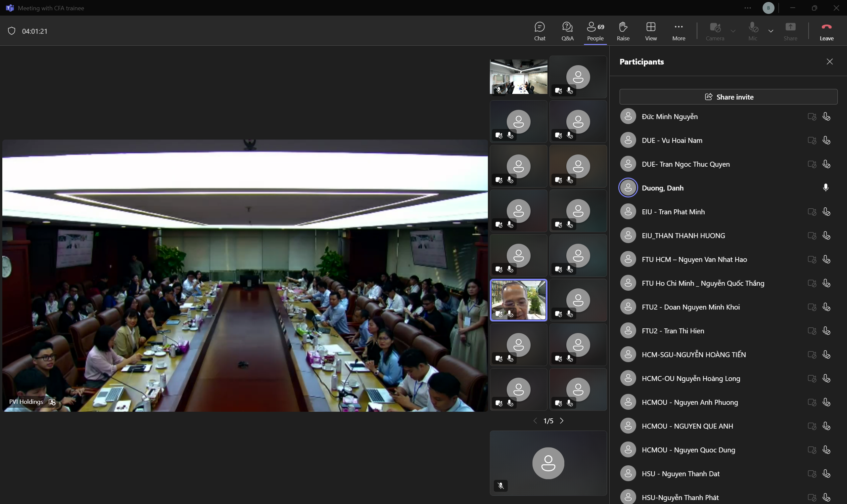Click Duong, Danh's microphone icon
Screen dimensions: 847x504
point(825,188)
